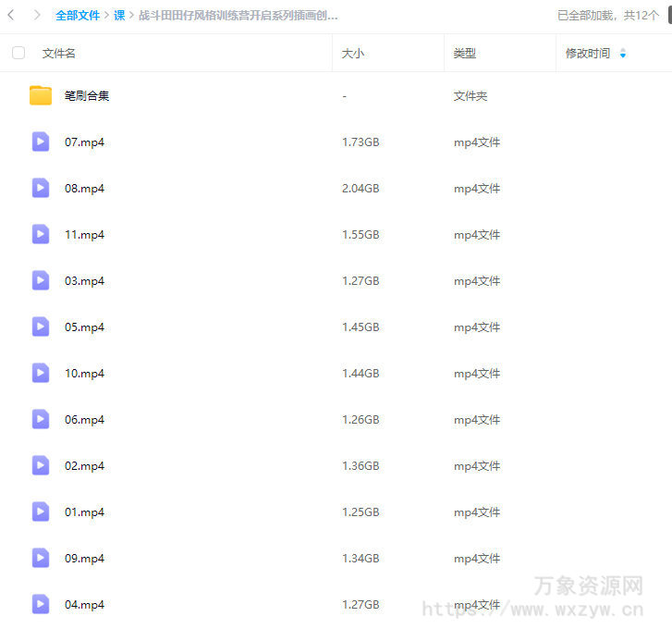Click the 已全部加载，共12个 status text
This screenshot has height=641, width=672.
coord(607,16)
